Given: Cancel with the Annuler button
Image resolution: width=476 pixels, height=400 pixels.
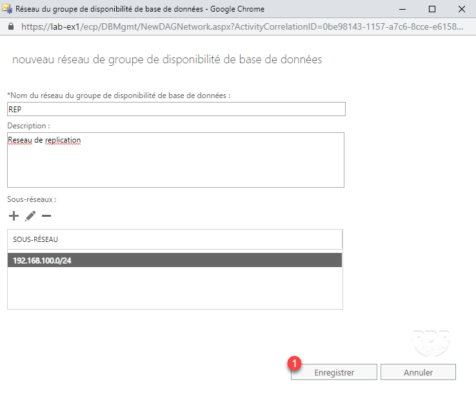Looking at the screenshot, I should (418, 372).
